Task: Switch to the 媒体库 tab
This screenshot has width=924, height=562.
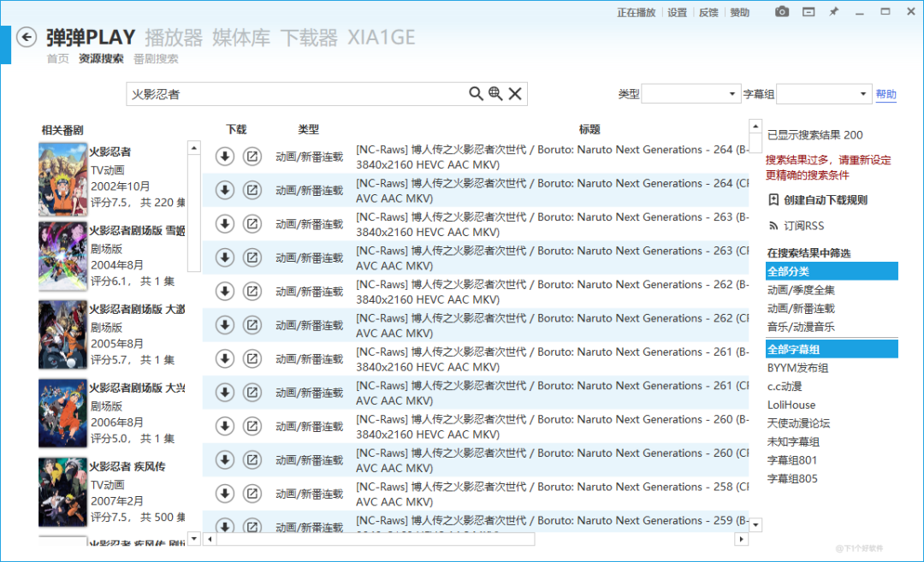Action: (x=241, y=38)
